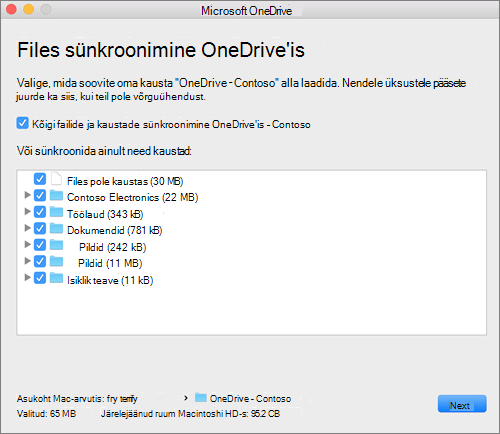Viewport: 500px width, 434px height.
Task: Toggle the Dokumendid folder checkbox
Action: point(40,228)
